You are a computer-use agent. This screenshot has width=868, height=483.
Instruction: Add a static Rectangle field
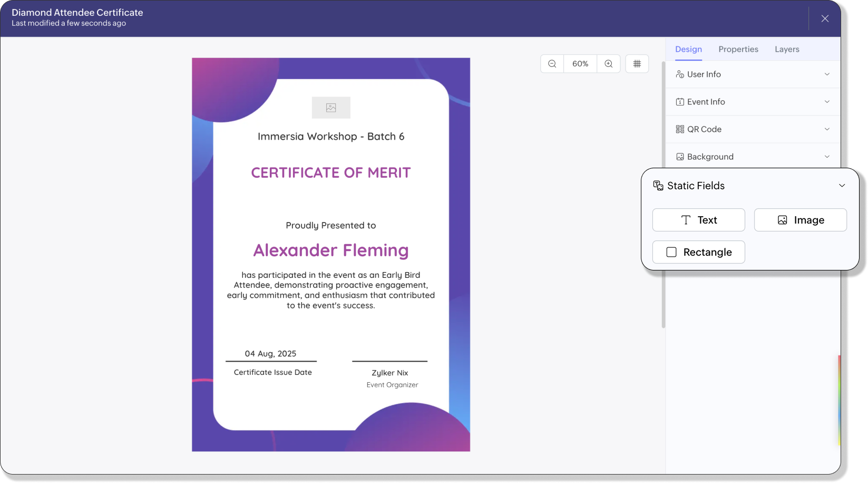point(698,252)
